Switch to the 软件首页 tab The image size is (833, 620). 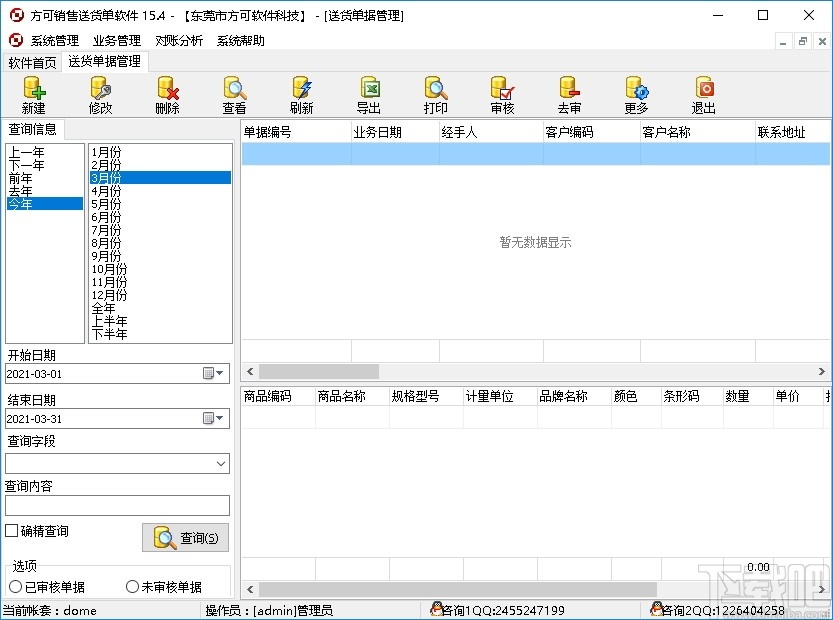tap(33, 62)
